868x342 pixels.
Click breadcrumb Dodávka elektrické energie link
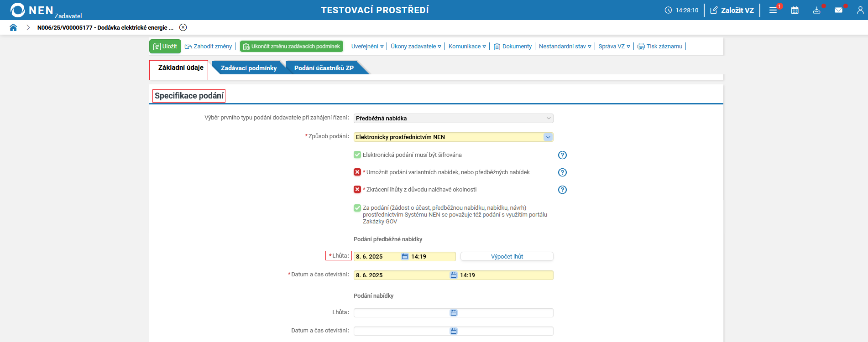pos(105,27)
